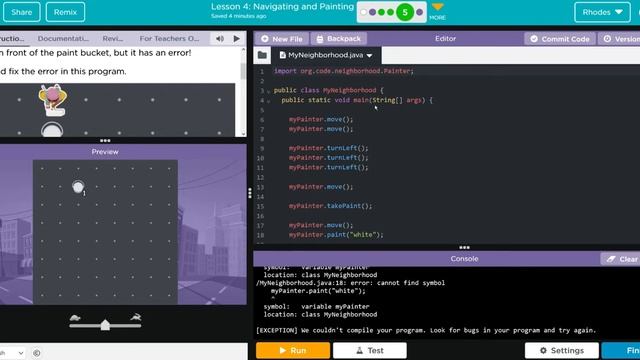Open the MyNeighborhood.java file tab dropdown arrow
The image size is (640, 360).
(369, 56)
